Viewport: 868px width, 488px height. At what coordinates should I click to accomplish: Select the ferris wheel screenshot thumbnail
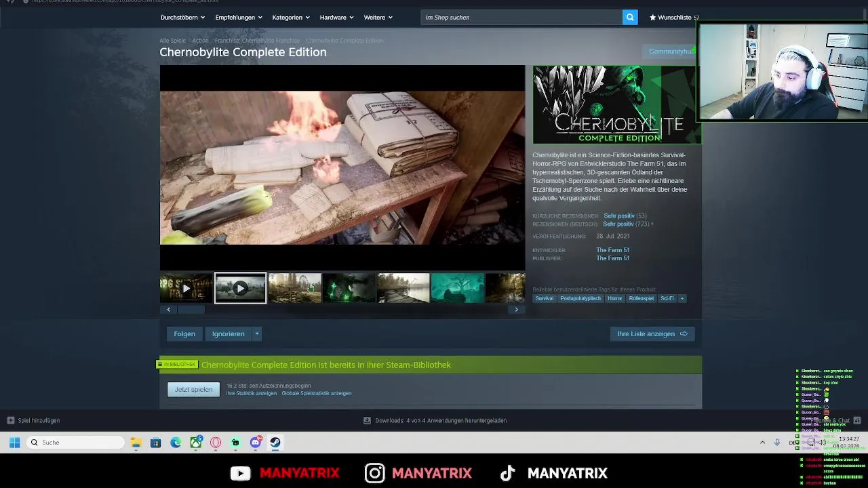pyautogui.click(x=294, y=288)
